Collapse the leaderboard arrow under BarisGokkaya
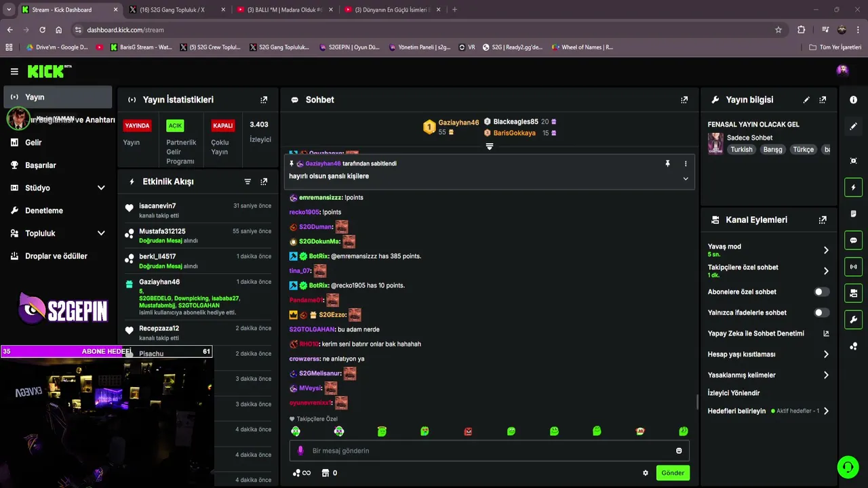The height and width of the screenshot is (488, 868). point(490,146)
